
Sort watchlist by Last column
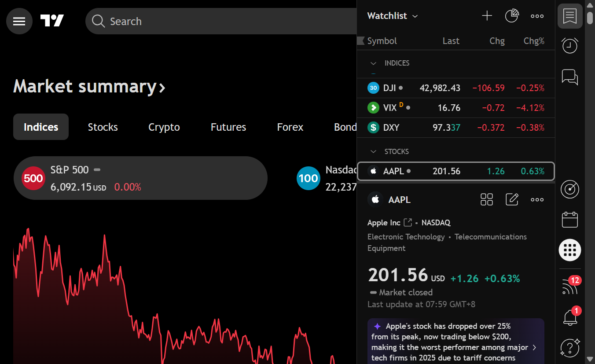[451, 41]
